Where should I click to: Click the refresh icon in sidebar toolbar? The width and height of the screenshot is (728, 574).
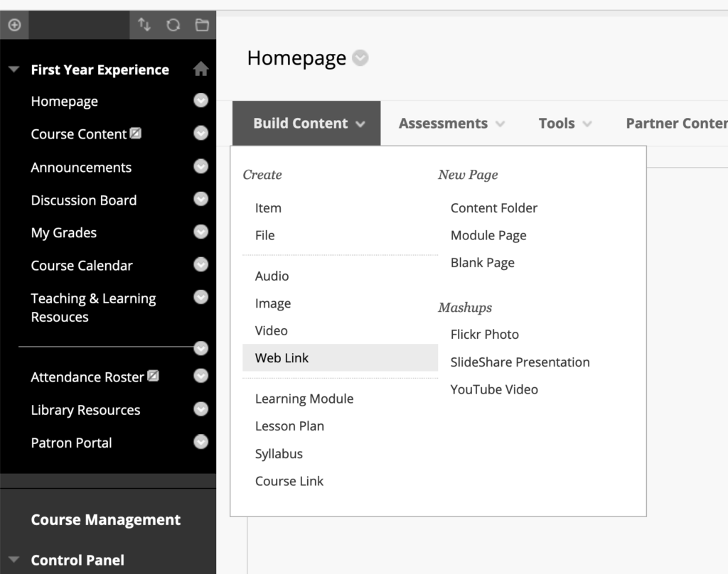173,25
